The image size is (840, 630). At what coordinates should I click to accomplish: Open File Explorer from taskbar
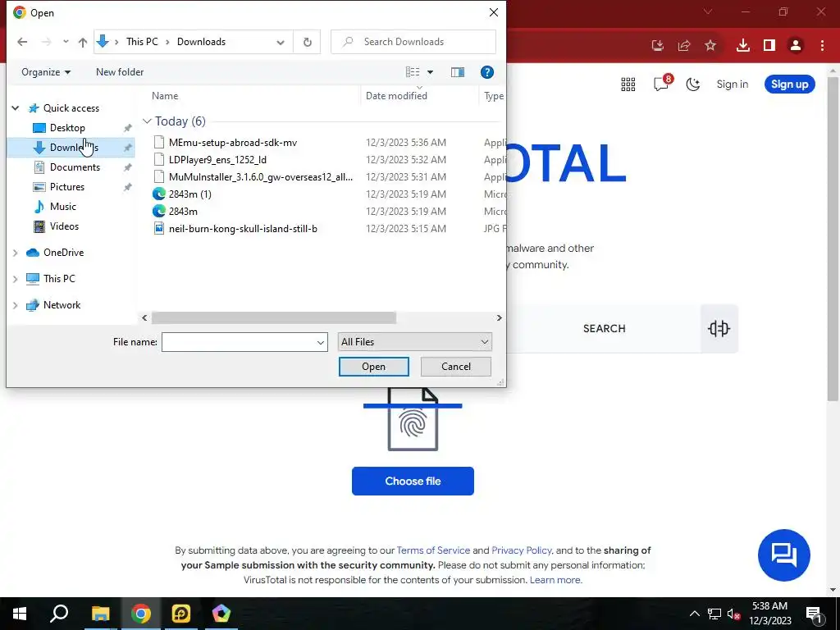click(100, 614)
